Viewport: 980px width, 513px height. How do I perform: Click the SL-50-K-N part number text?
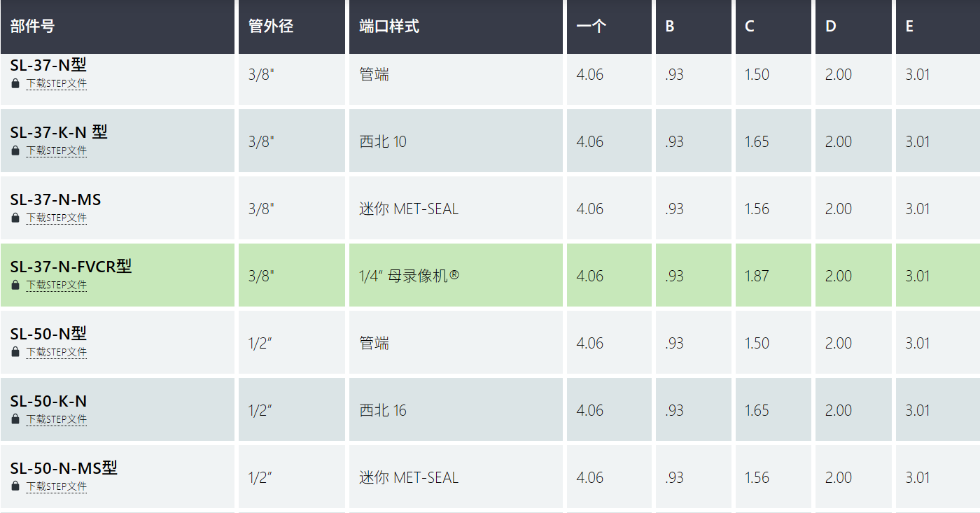pyautogui.click(x=48, y=401)
